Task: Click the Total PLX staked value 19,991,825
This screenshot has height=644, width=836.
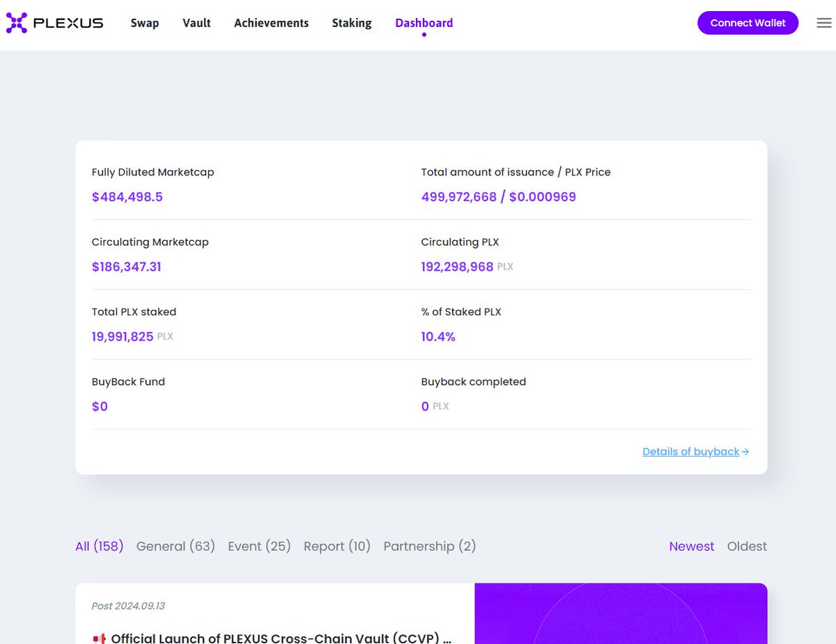Action: [x=123, y=337]
